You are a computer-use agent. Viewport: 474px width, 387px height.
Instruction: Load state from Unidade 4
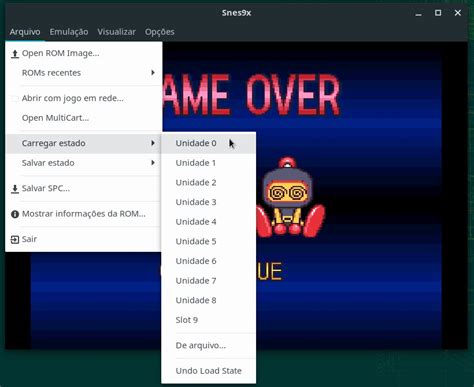209,222
